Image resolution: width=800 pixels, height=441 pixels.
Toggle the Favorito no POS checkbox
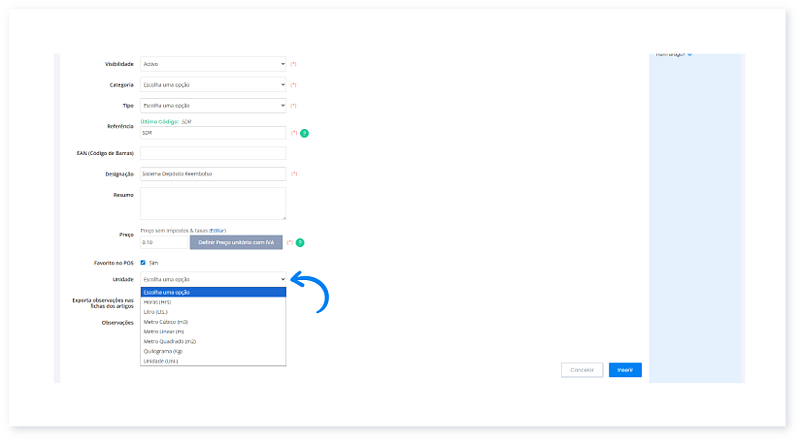[x=143, y=262]
